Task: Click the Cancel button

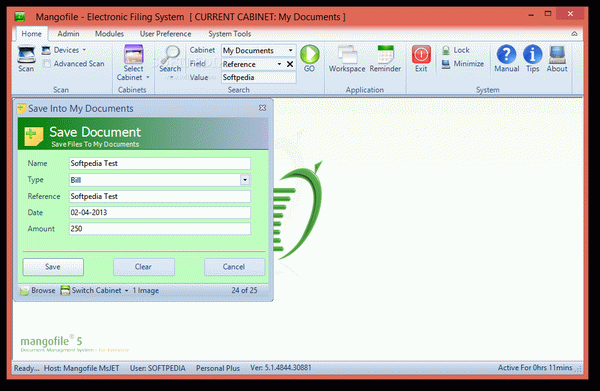Action: pyautogui.click(x=235, y=267)
